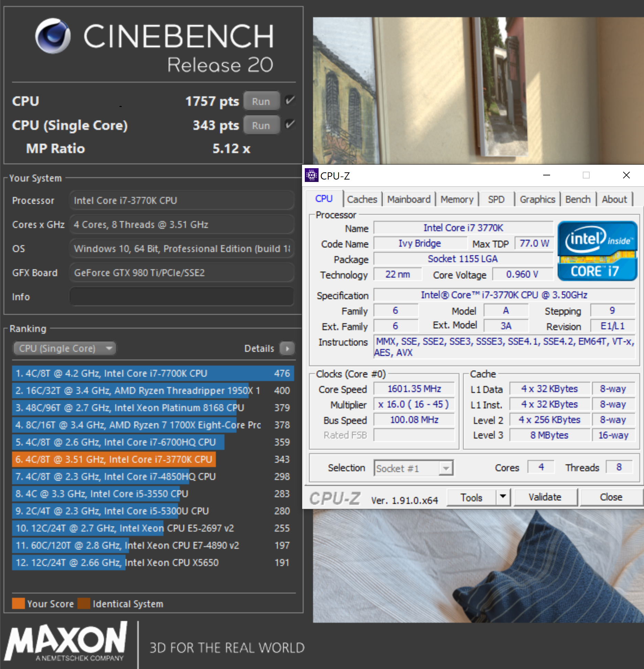The height and width of the screenshot is (669, 644).
Task: Minimize the CPU-Z window
Action: coord(547,175)
